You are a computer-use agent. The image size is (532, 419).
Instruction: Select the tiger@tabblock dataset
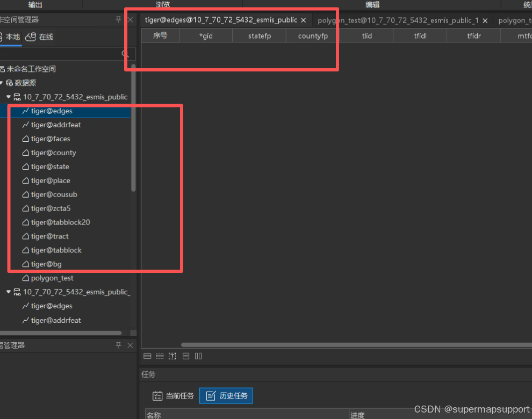(56, 250)
